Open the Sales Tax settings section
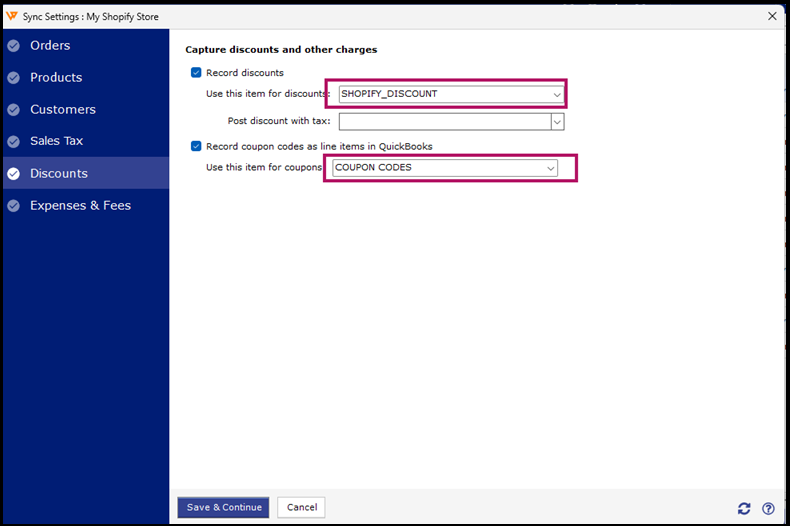The image size is (790, 526). point(56,142)
